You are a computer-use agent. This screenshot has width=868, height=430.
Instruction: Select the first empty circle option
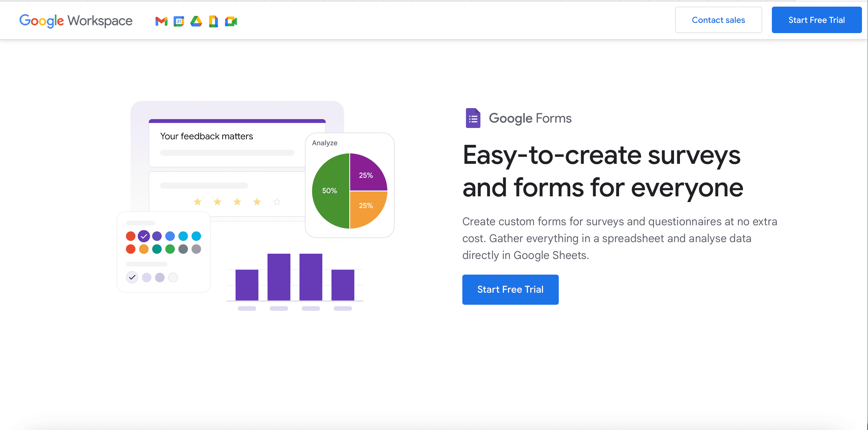tap(146, 277)
